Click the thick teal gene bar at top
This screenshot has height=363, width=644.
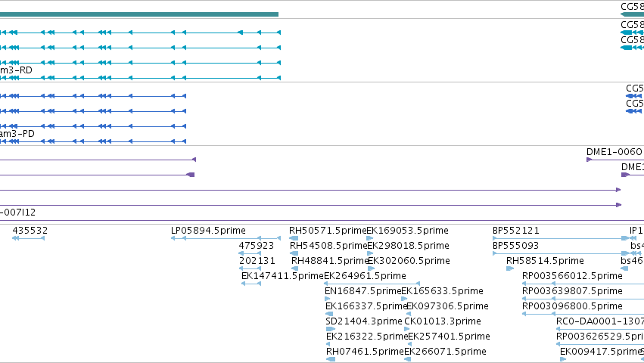[x=139, y=14]
